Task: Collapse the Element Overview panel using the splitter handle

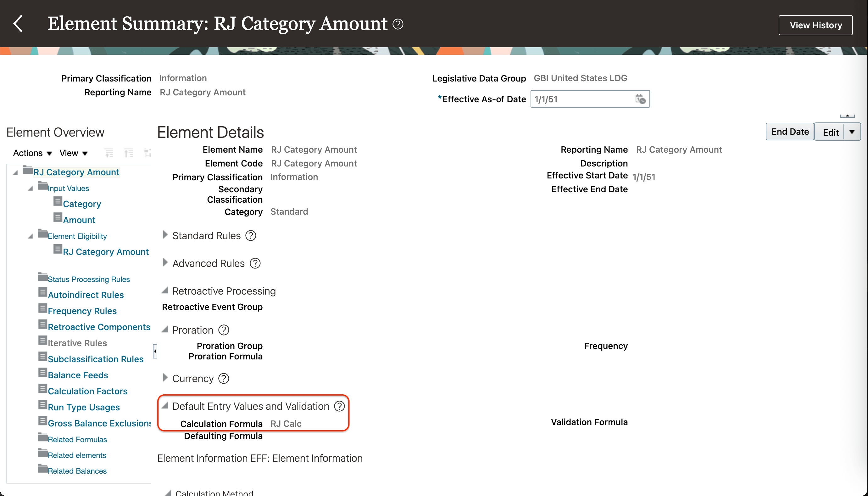Action: click(155, 351)
